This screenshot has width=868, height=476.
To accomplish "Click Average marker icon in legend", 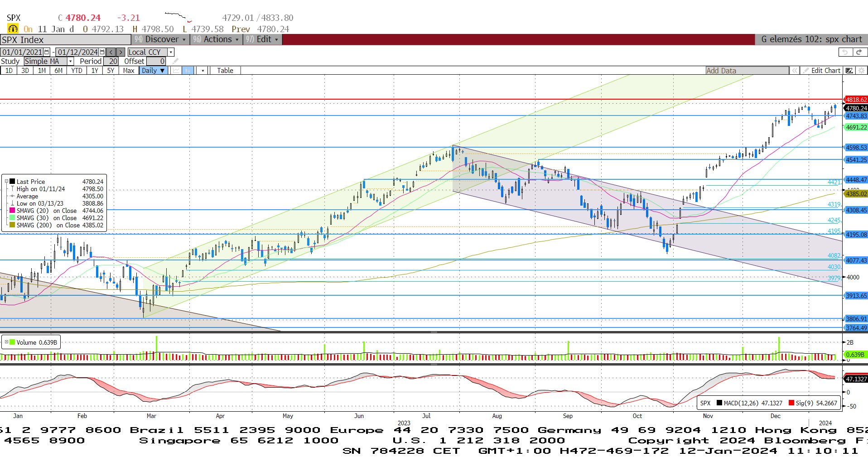I will (13, 196).
